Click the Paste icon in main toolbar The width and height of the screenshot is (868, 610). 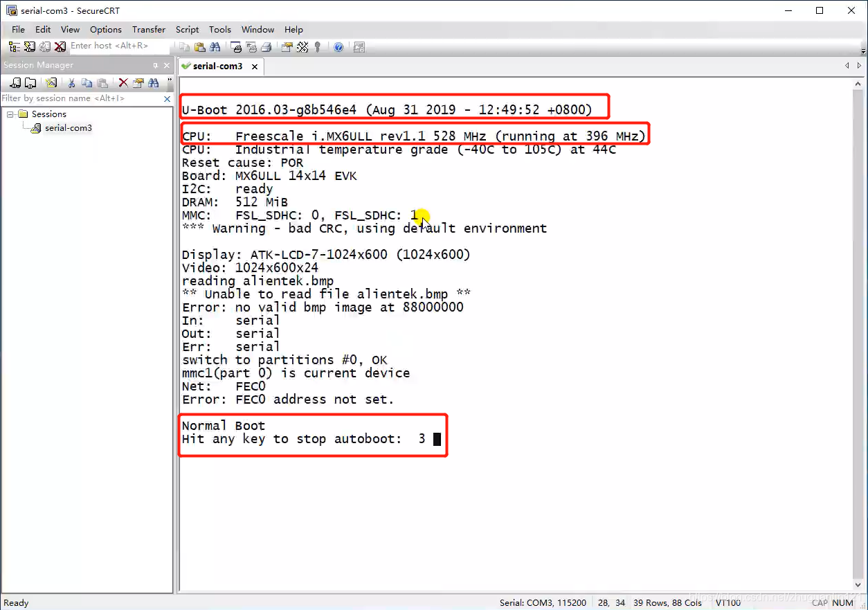pyautogui.click(x=200, y=47)
